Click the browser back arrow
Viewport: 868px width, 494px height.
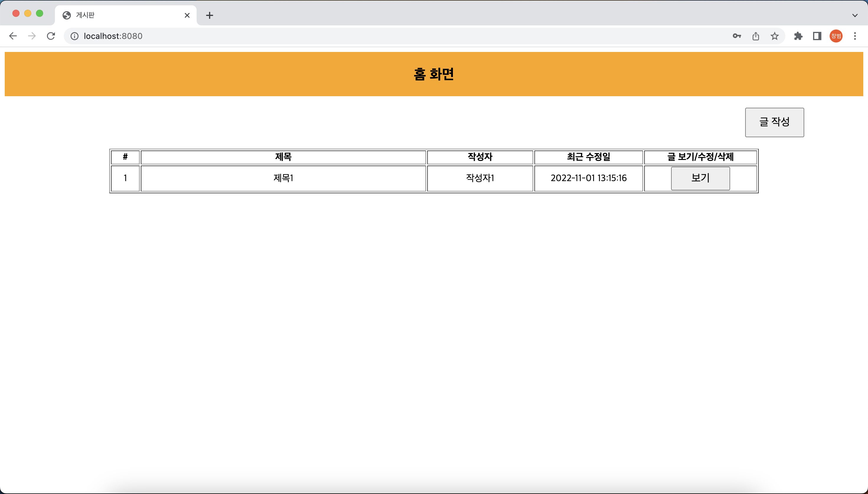coord(13,36)
